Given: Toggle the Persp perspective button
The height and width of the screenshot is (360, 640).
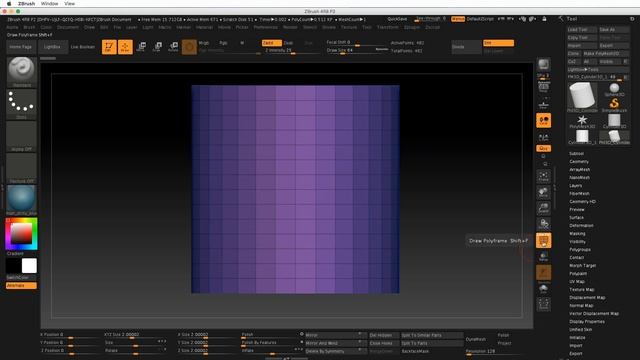Looking at the screenshot, I should [x=543, y=88].
